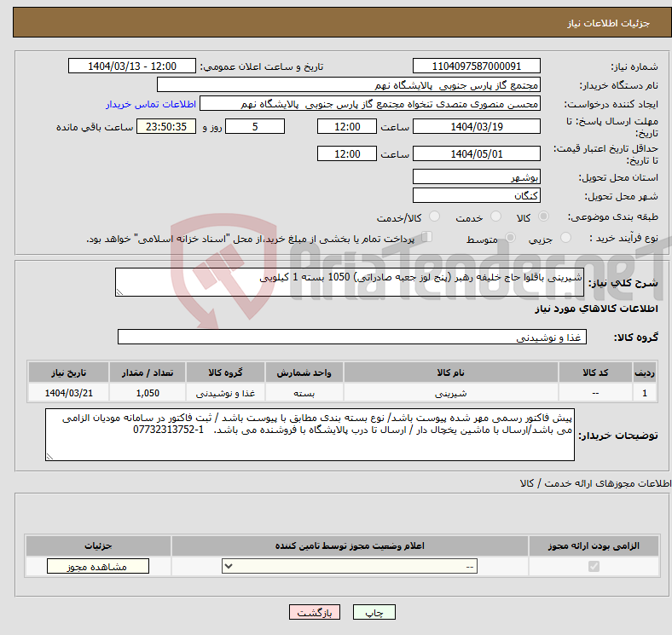Click the goods group field غذا و نوشیدنی
The image size is (672, 635).
(x=352, y=338)
